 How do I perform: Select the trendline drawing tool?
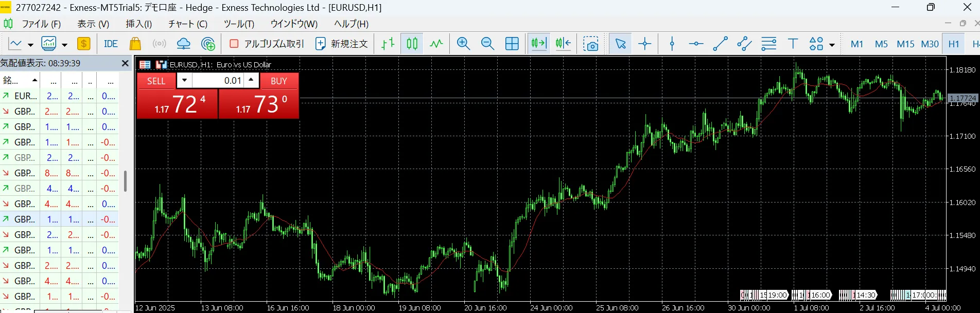tap(720, 44)
